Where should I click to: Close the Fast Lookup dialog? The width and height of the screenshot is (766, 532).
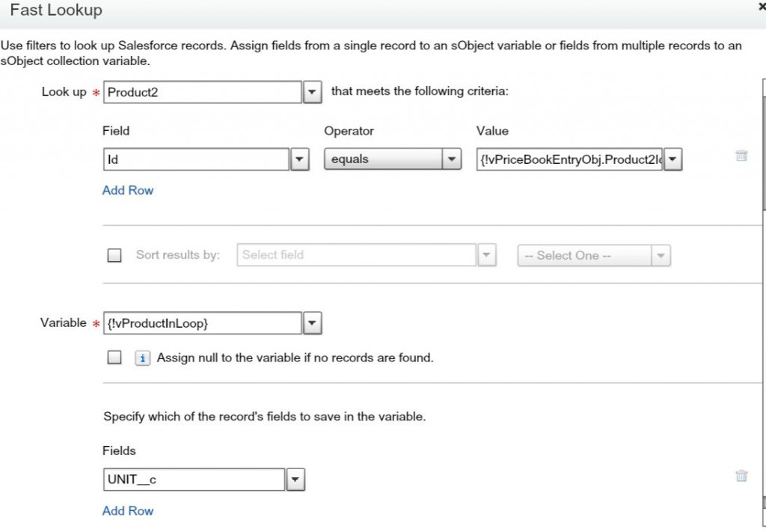[762, 6]
